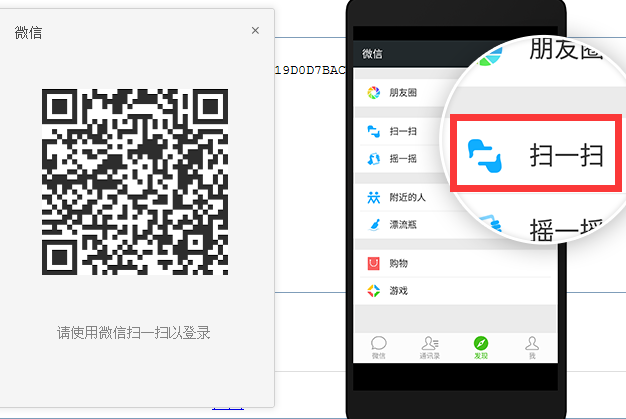Viewport: 626px width, 419px height.
Task: Close the 微信 login dialog
Action: click(x=256, y=30)
